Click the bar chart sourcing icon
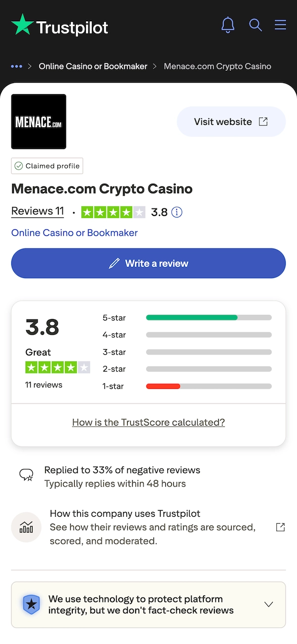This screenshot has height=644, width=297. 26,527
